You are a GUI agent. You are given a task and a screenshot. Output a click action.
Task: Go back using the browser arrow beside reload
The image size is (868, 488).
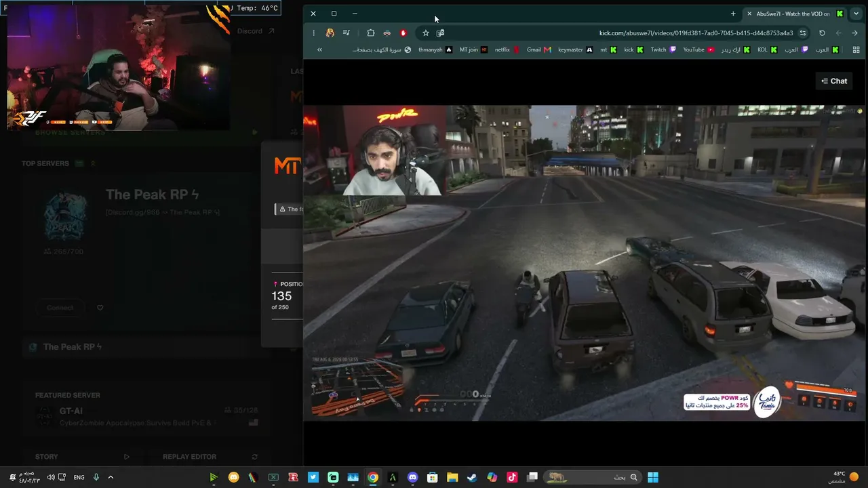(838, 33)
